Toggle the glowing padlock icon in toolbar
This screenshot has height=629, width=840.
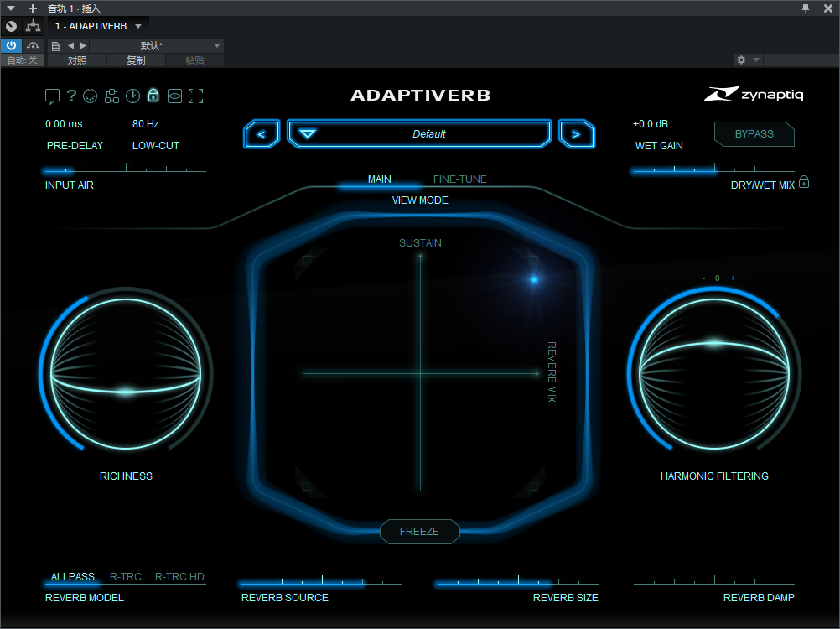(153, 96)
